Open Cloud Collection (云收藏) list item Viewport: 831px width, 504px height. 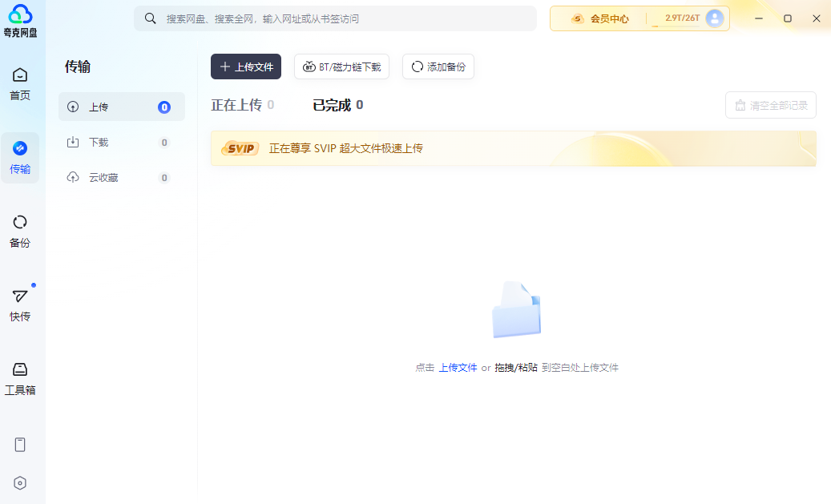tap(121, 178)
